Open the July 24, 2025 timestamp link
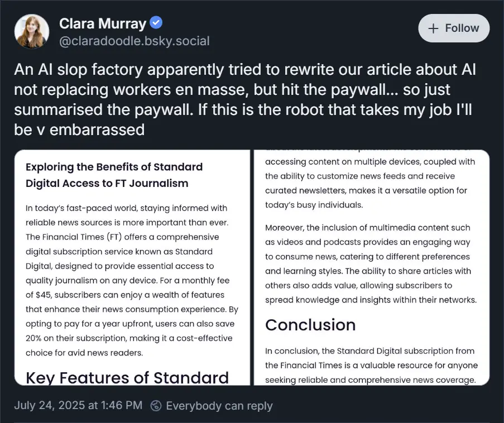504x423 pixels. [x=78, y=406]
